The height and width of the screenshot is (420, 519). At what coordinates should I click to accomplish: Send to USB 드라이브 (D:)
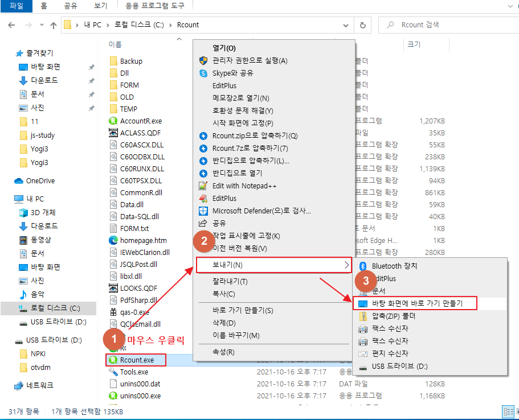399,367
